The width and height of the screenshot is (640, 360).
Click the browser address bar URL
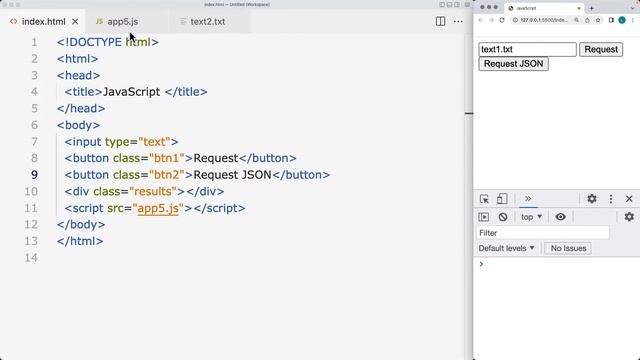point(544,20)
